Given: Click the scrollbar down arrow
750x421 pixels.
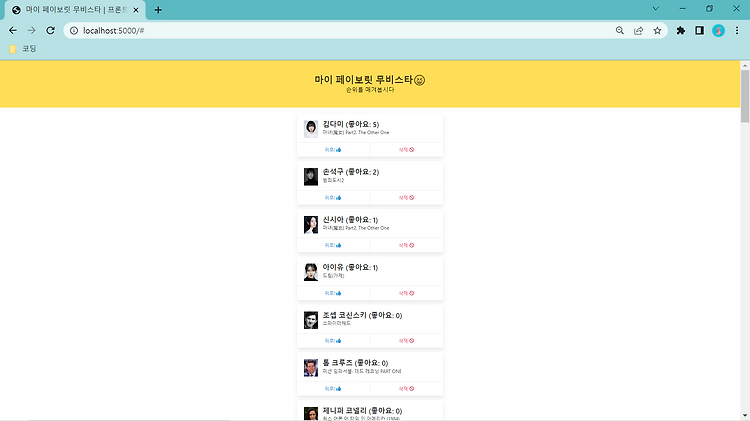Looking at the screenshot, I should coord(745,416).
